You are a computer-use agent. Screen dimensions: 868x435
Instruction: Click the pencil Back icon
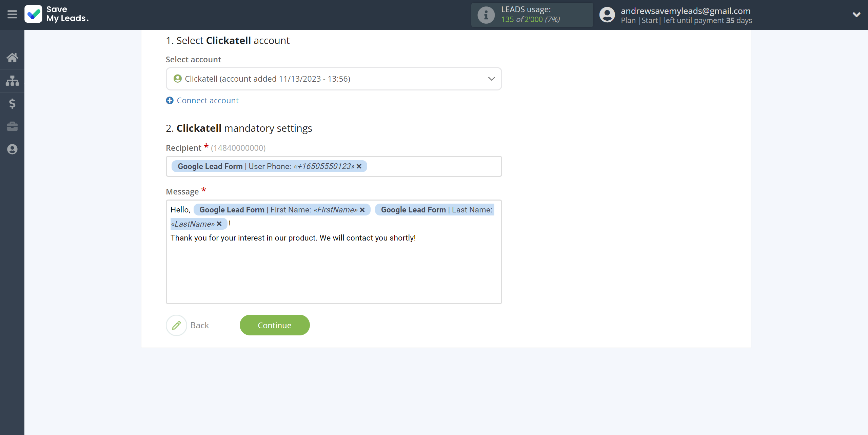176,325
